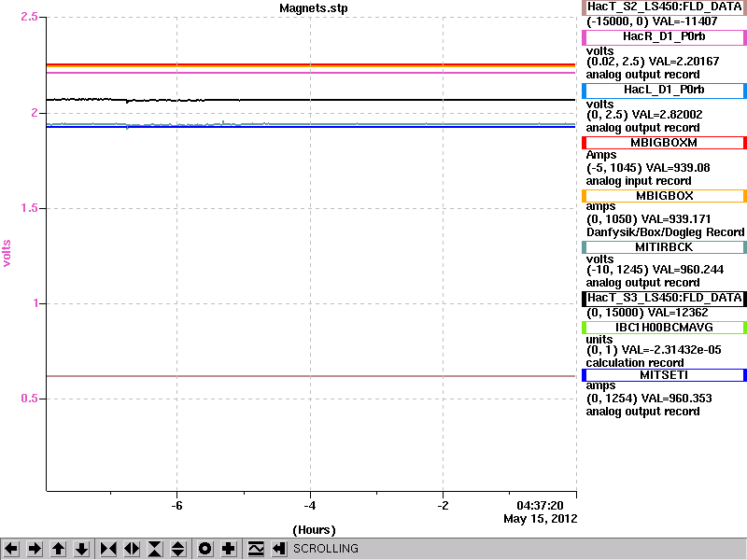
Task: Select the MITIRBCK curve legend
Action: tap(664, 247)
